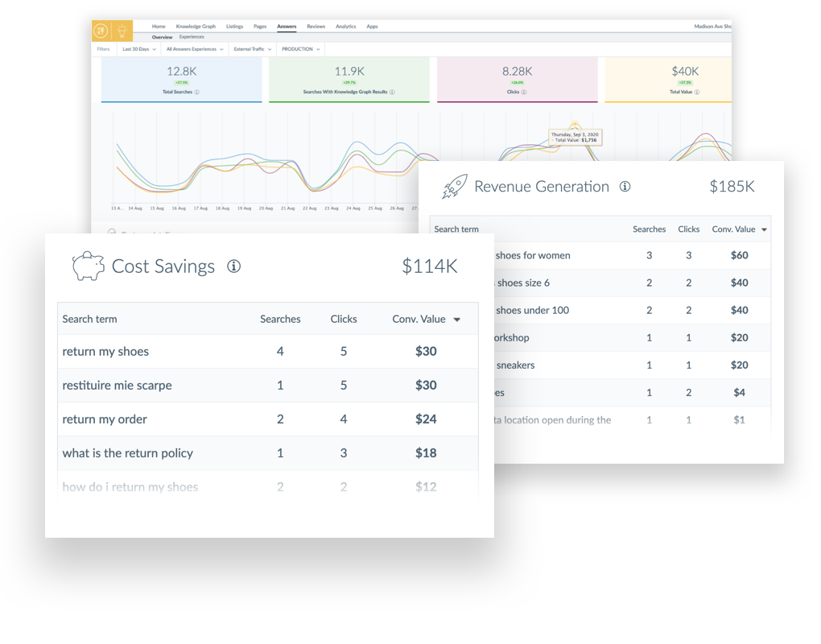Click the piggy bank Cost Savings icon

point(88,266)
